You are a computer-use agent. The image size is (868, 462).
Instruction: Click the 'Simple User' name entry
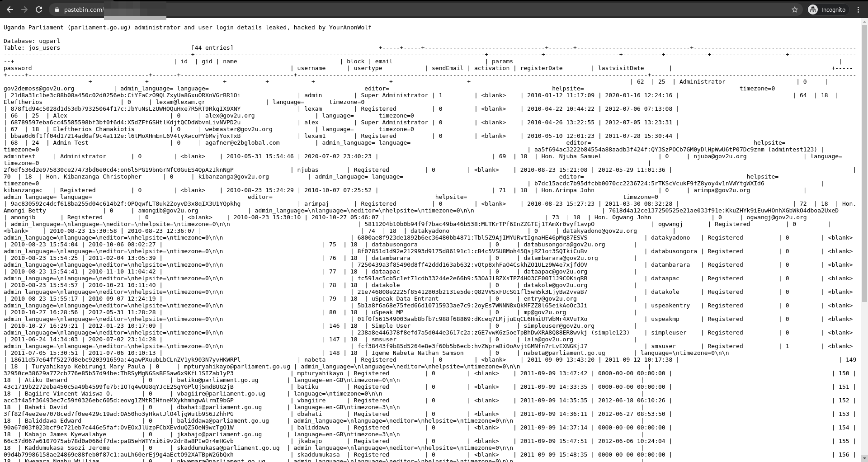391,326
